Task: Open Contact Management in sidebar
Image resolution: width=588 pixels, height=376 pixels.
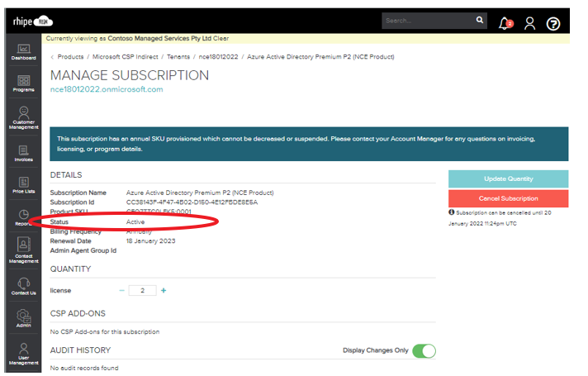Action: coord(24,250)
